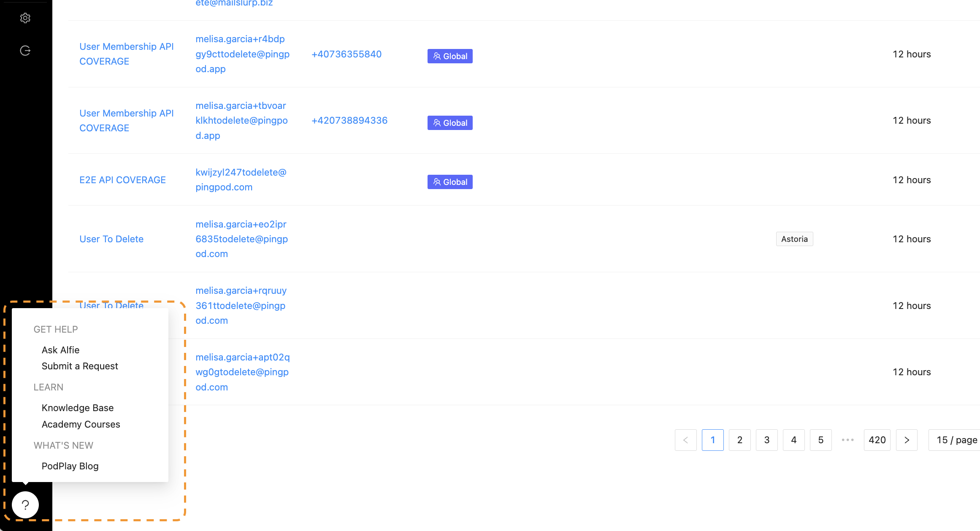The image size is (980, 531).
Task: Click Global badge on E2E API COVERAGE row
Action: 450,182
